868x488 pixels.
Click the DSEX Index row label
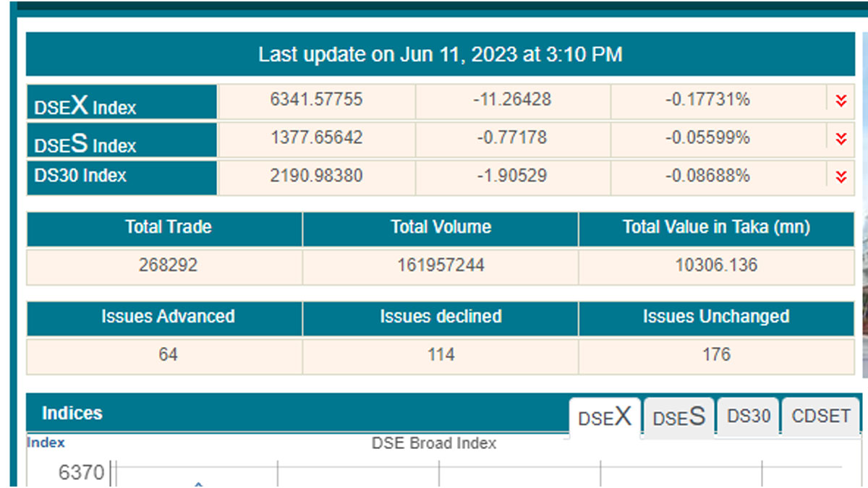(85, 106)
